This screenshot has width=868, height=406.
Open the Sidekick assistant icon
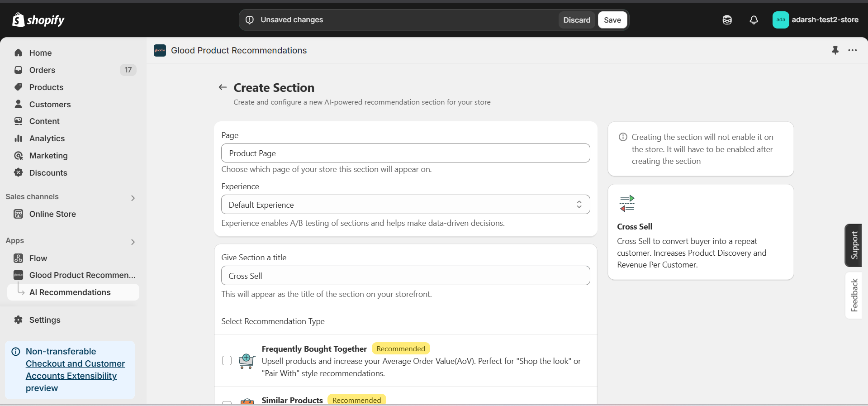[x=727, y=20]
